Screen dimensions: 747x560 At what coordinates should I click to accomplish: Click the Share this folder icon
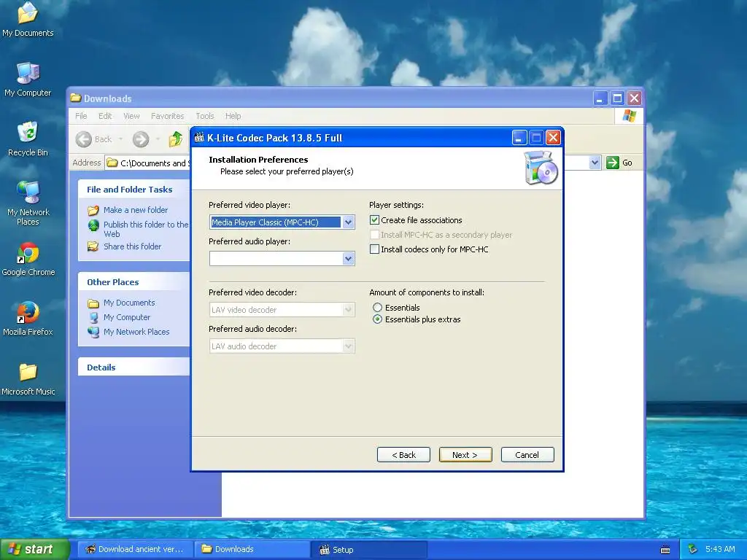coord(93,246)
